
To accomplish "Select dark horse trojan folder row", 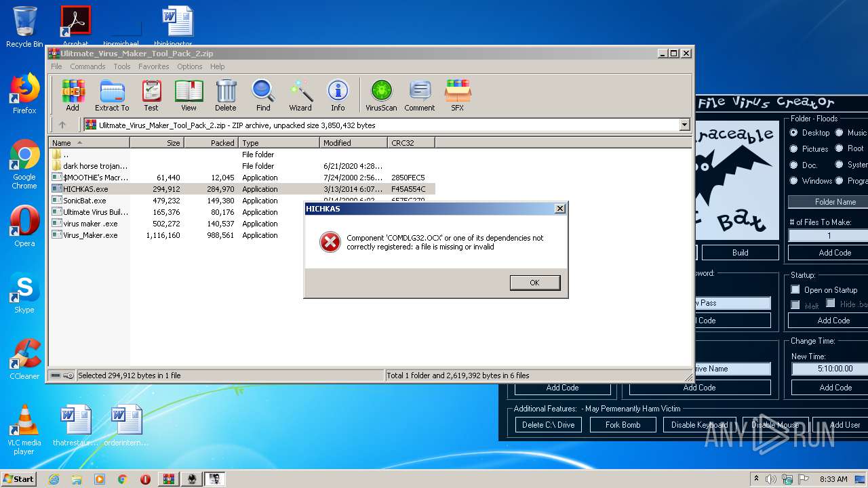I will point(242,166).
